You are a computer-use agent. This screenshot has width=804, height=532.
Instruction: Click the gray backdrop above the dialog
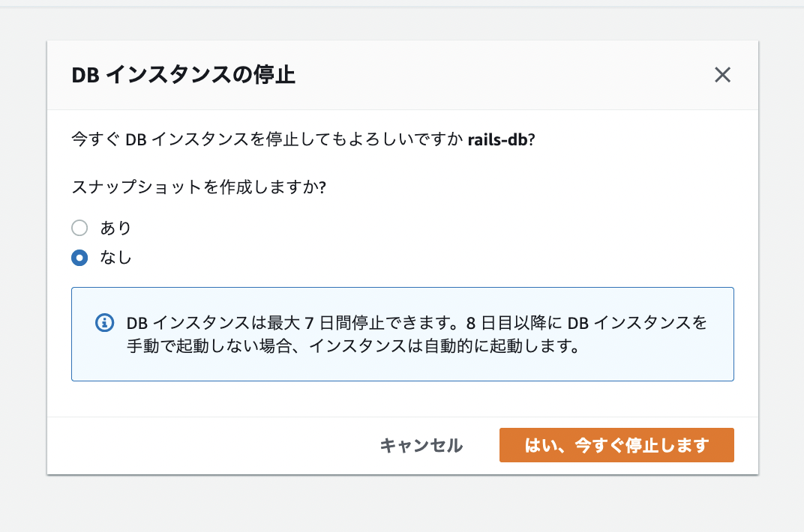tap(402, 22)
